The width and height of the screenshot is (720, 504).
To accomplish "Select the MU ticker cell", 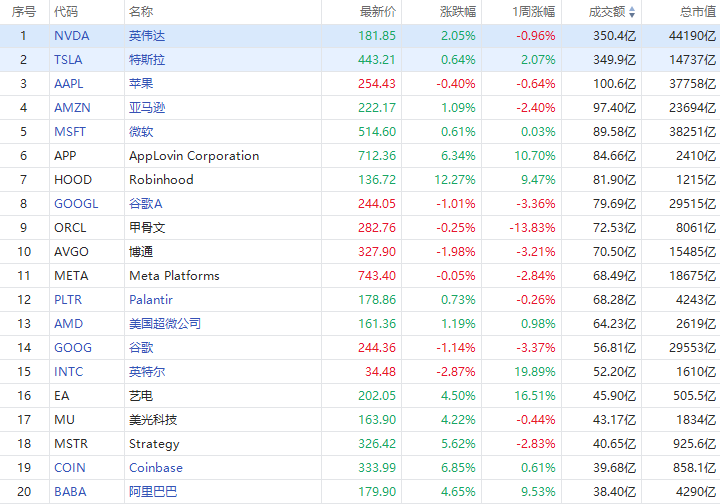I will (x=64, y=420).
